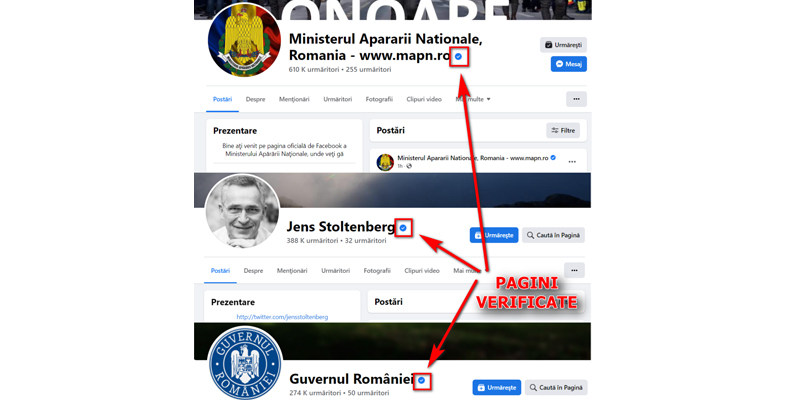Open Fotografii tab on Jens Stoltenberg page

pyautogui.click(x=377, y=270)
